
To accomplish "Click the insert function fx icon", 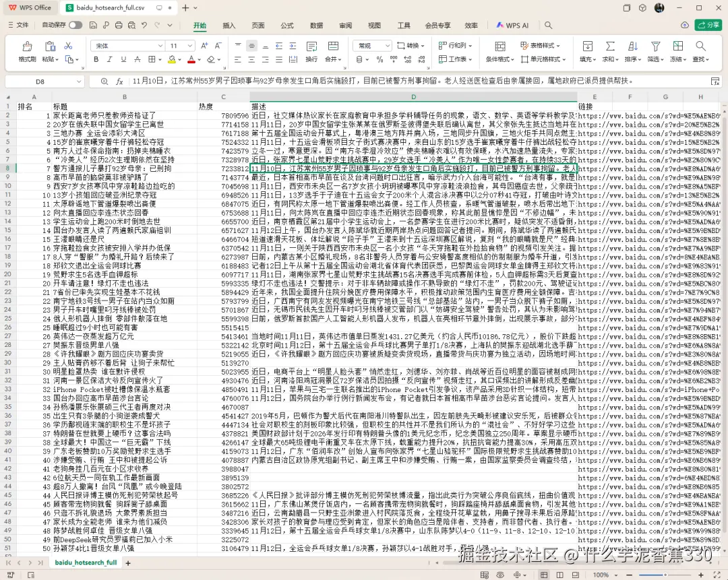I will [x=119, y=82].
